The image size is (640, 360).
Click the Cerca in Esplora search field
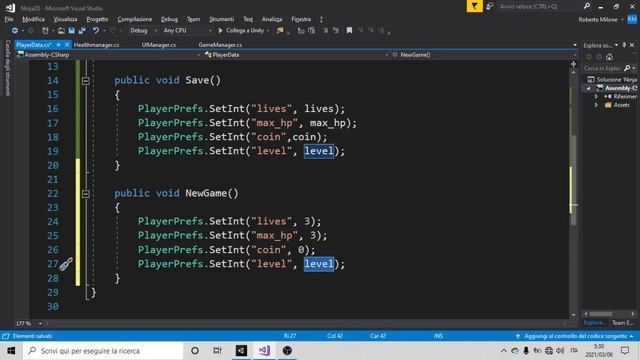[x=602, y=68]
